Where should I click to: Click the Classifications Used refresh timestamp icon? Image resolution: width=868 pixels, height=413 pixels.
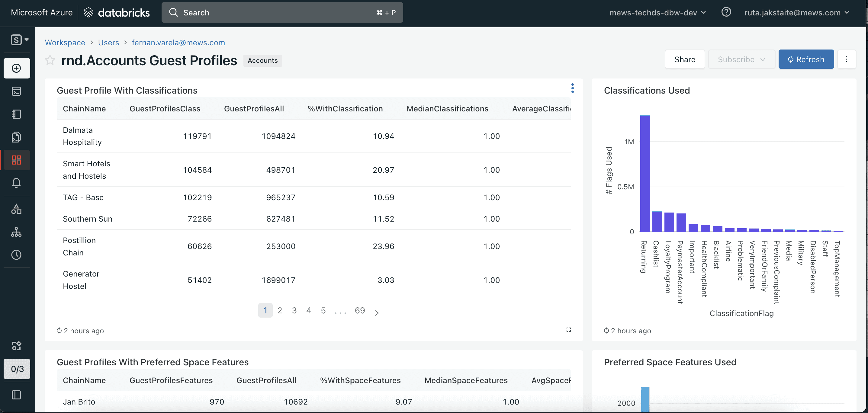point(606,331)
